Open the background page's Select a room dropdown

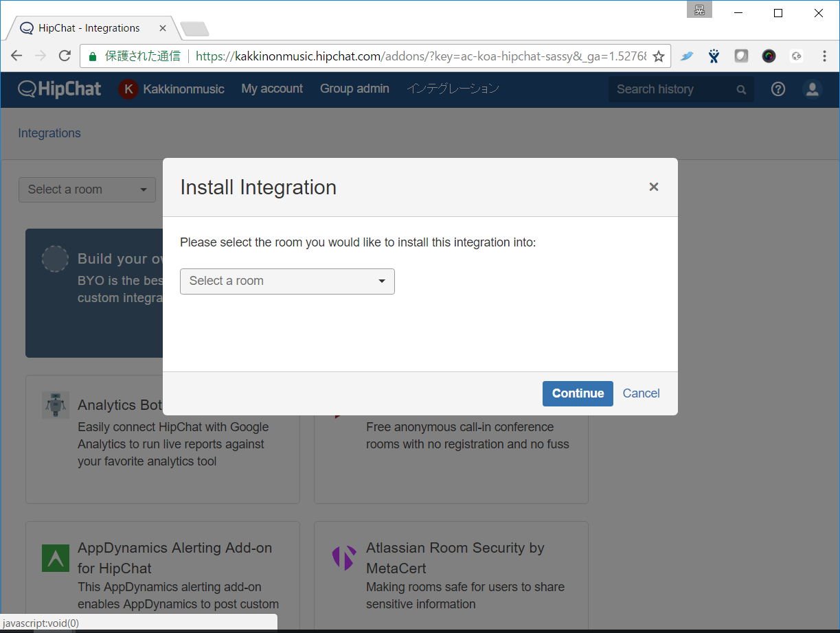[x=87, y=189]
